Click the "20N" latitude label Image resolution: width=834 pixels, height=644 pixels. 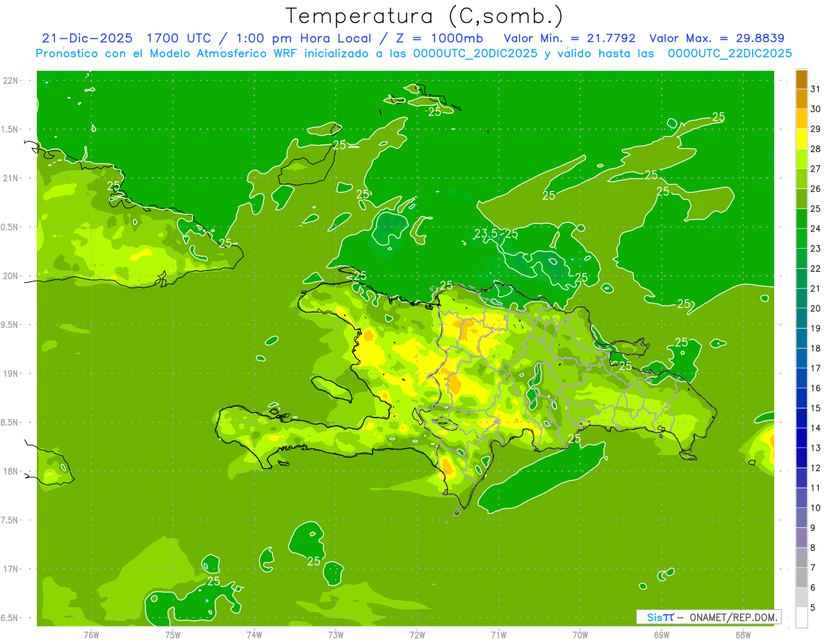(x=11, y=276)
